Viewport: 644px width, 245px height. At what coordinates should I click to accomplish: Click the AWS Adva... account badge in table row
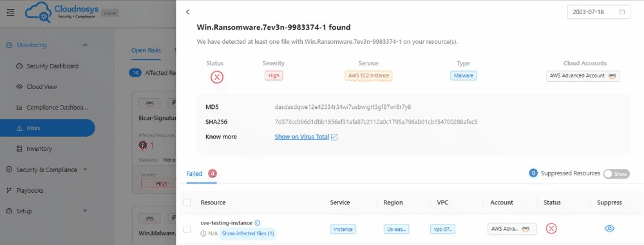coord(512,229)
